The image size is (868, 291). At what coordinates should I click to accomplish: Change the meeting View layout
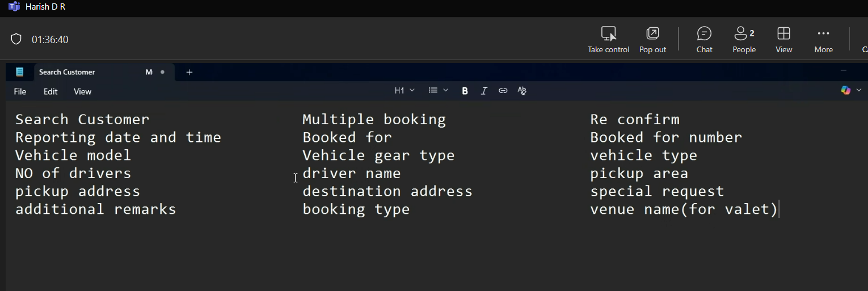[x=783, y=39]
